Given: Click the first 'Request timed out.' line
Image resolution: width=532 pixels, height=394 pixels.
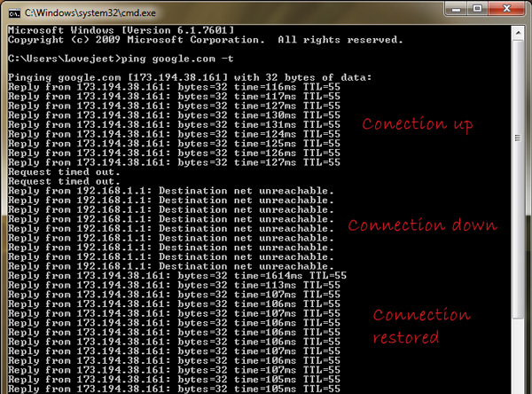Looking at the screenshot, I should click(64, 172).
